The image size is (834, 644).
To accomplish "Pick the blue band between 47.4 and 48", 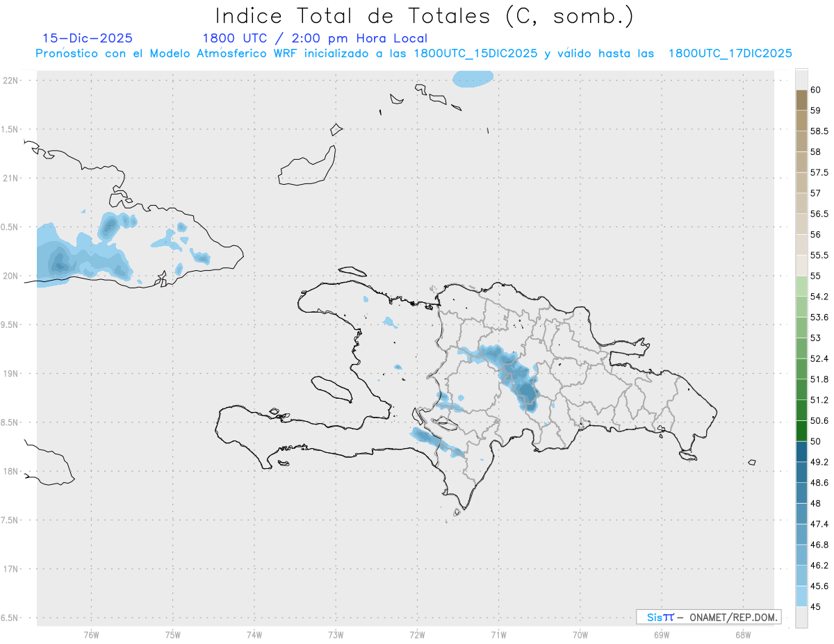I will (x=801, y=513).
